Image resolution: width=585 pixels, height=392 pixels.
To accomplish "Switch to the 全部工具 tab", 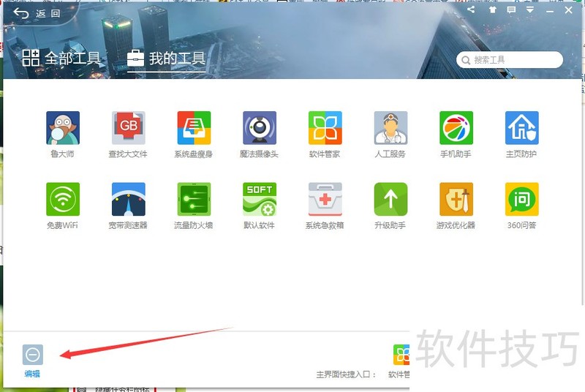I will click(x=61, y=59).
